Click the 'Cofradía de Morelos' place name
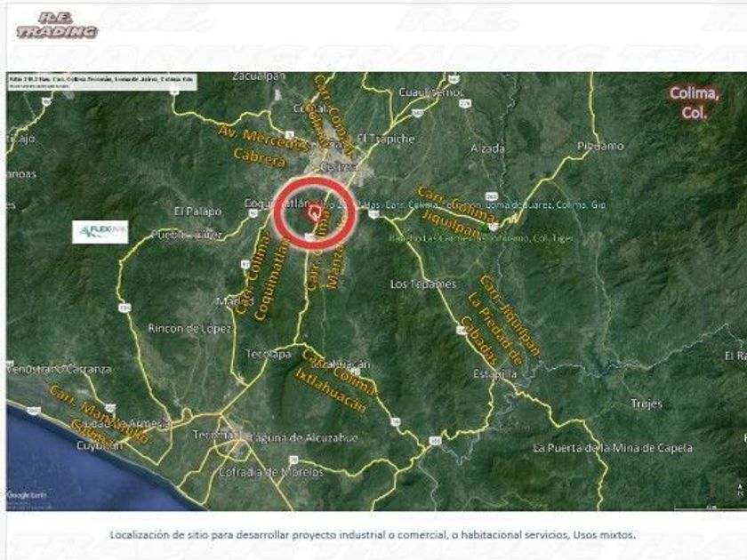Screen dimensions: 747x560 [x=271, y=472]
